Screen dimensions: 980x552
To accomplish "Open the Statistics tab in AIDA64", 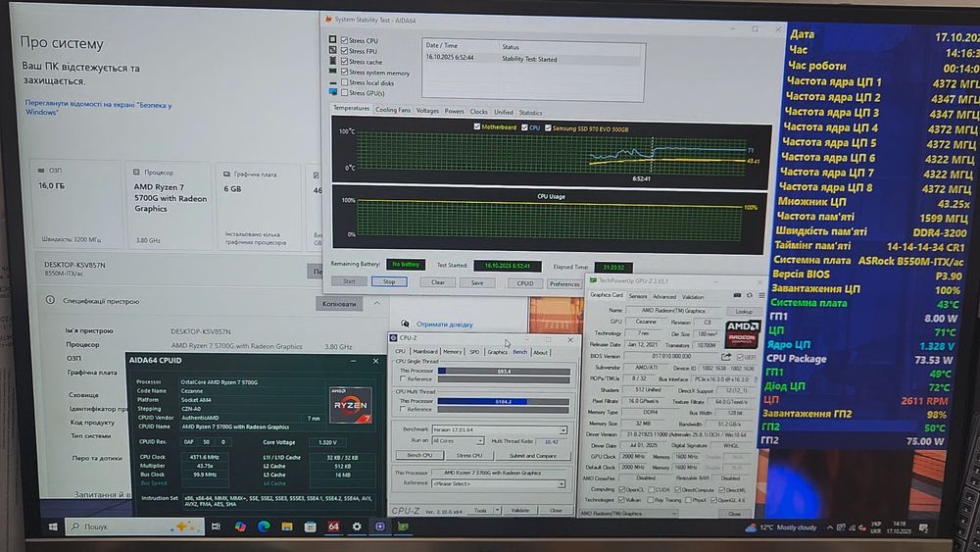I will (x=530, y=113).
